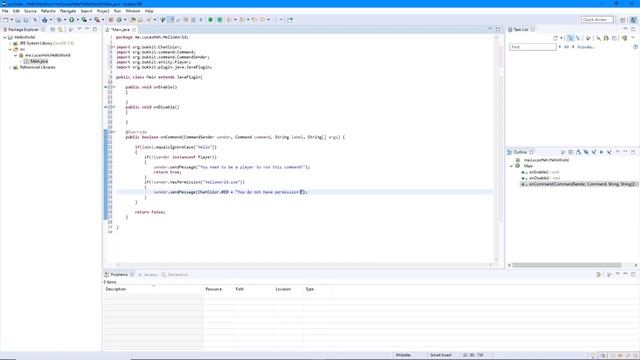Image resolution: width=640 pixels, height=360 pixels.
Task: Click the Open Perspective icon
Action: [623, 20]
